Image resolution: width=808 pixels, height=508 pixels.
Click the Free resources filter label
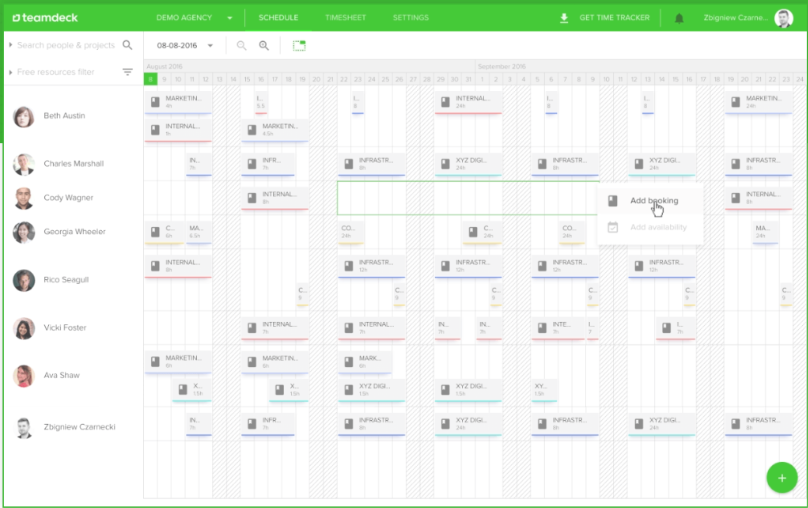(x=56, y=72)
